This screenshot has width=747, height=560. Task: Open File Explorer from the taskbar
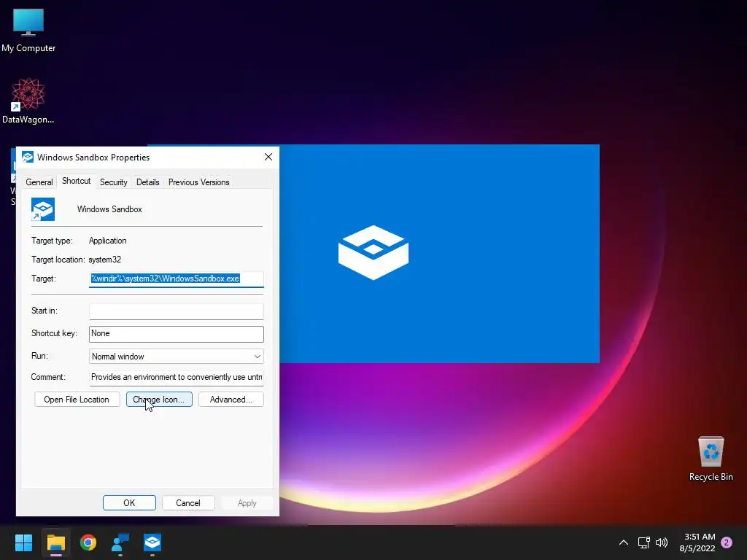coord(55,542)
